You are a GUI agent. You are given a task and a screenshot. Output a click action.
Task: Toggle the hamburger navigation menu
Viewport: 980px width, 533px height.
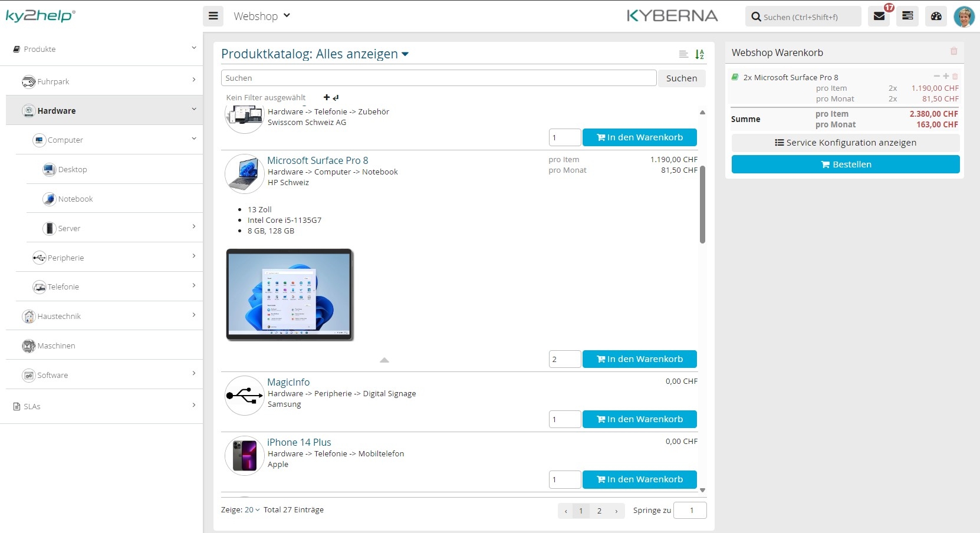pyautogui.click(x=213, y=16)
